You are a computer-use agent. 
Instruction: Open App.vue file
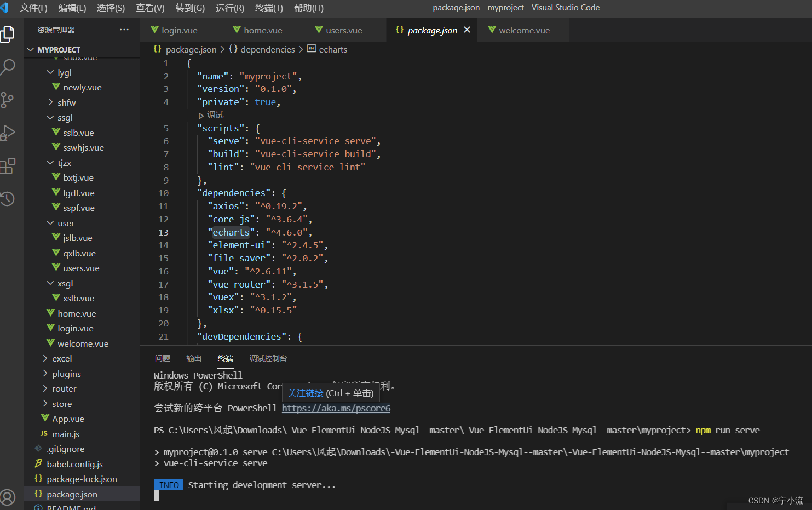pos(82,419)
